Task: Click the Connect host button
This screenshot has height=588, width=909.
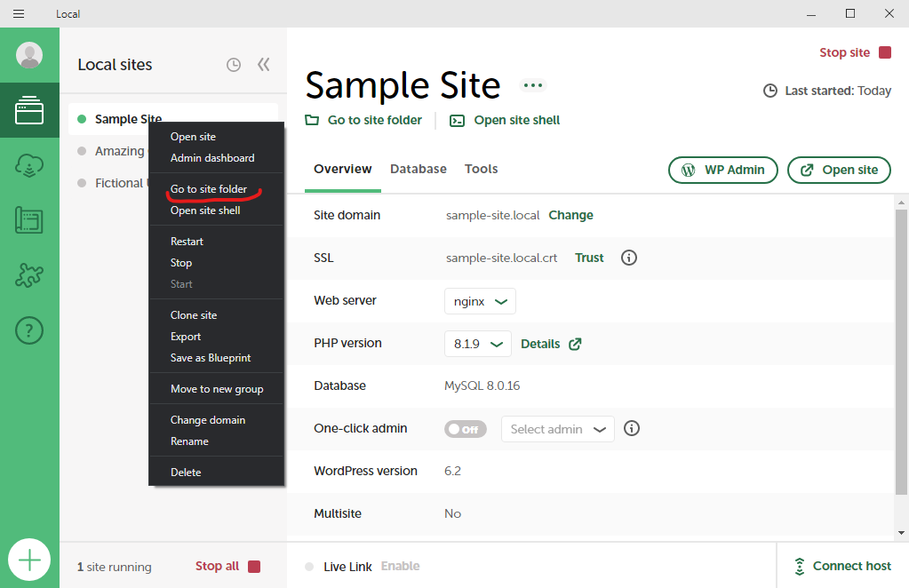Action: pyautogui.click(x=842, y=566)
